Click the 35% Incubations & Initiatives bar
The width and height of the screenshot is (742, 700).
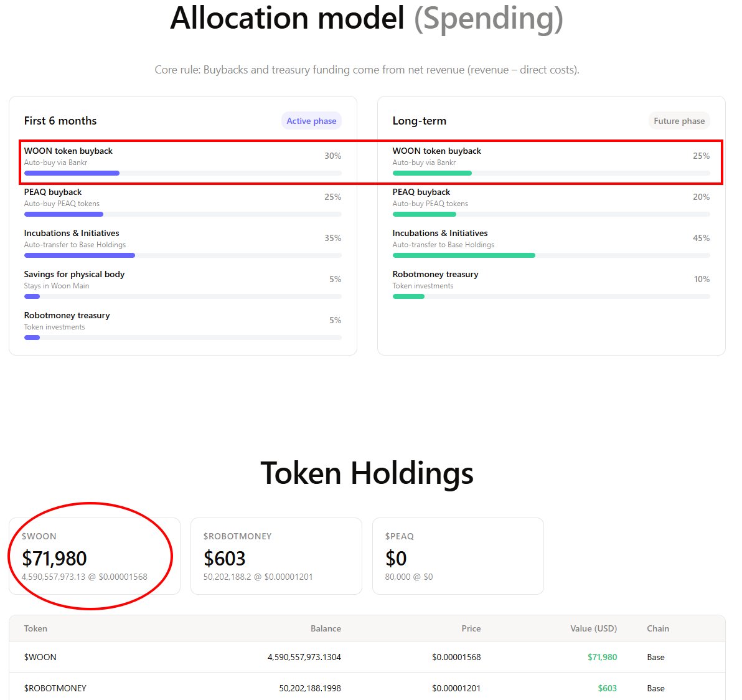182,255
